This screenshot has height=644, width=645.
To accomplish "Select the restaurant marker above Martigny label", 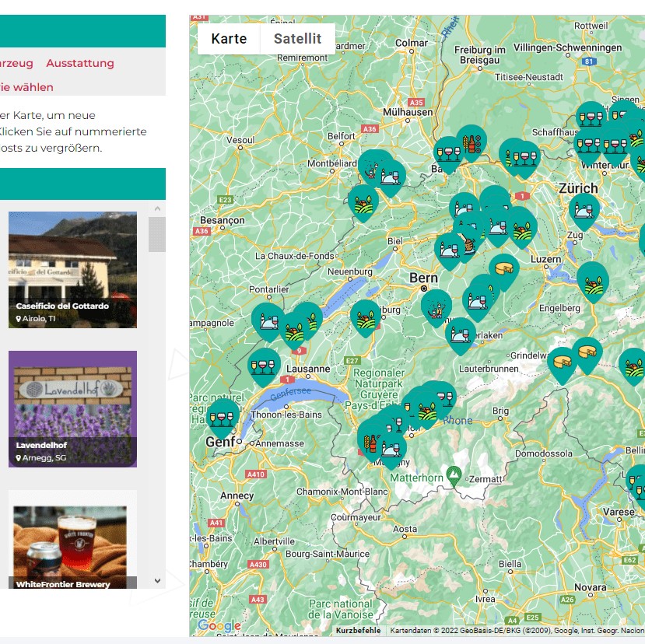I will coord(391,450).
